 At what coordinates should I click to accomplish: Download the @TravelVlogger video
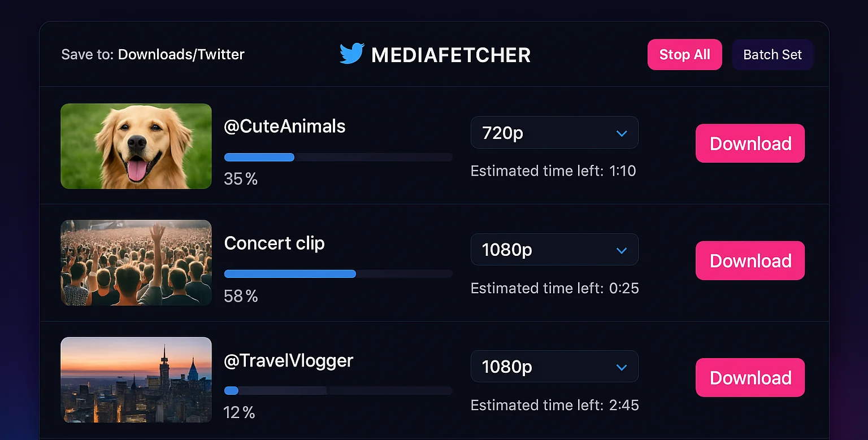750,377
